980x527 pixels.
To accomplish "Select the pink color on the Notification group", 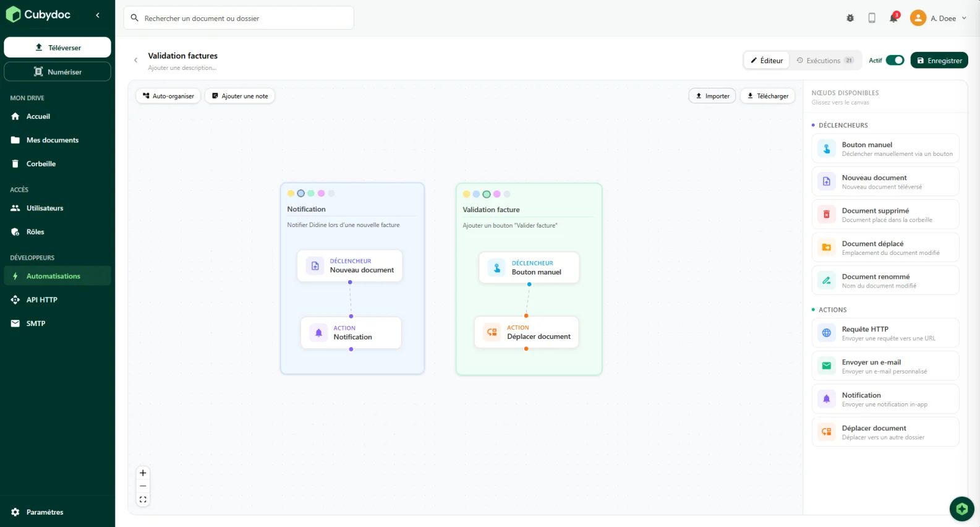I will coord(321,193).
